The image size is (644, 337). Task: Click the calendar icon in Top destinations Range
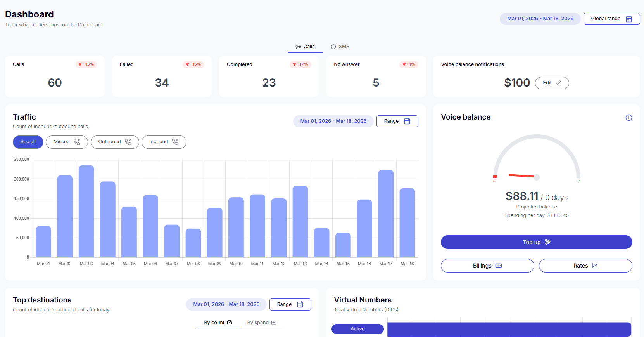[300, 304]
